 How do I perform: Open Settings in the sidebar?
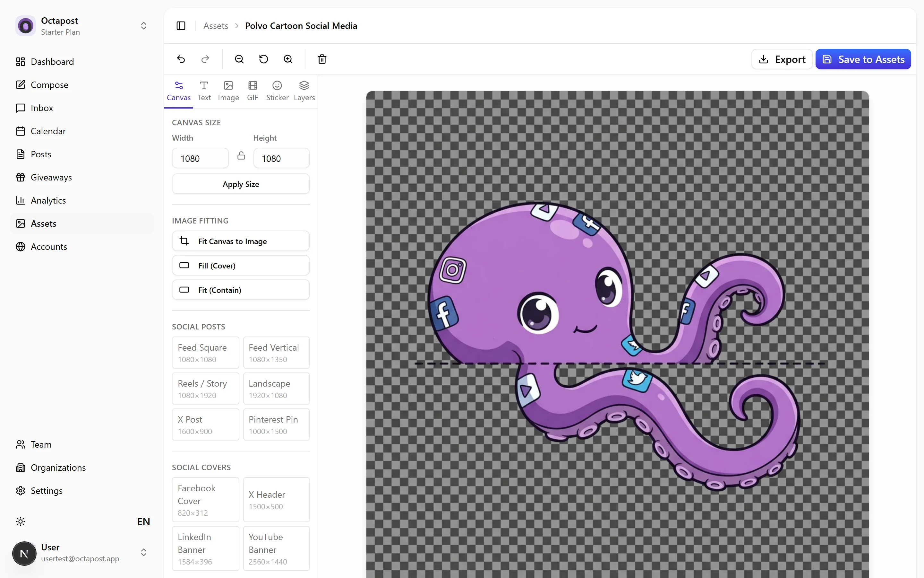pos(82,491)
